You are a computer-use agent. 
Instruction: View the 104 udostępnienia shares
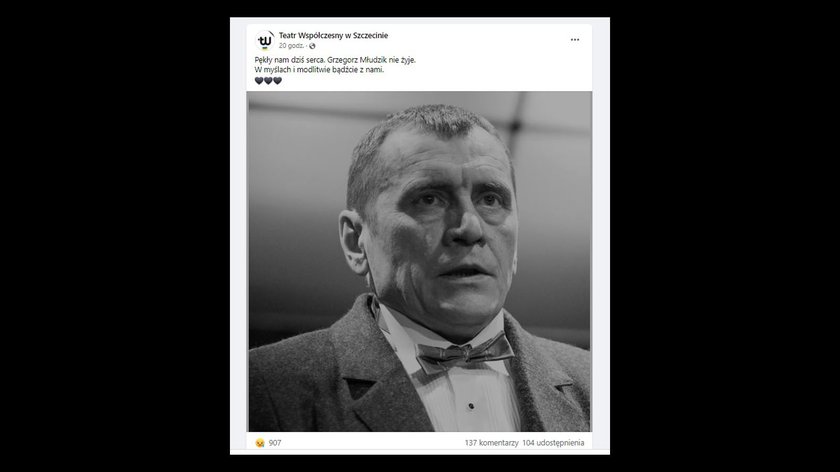tap(553, 443)
